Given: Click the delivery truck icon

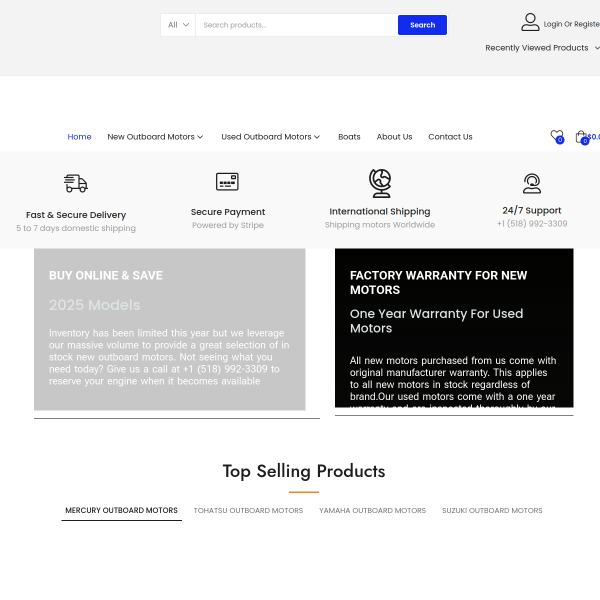Looking at the screenshot, I should tap(76, 184).
